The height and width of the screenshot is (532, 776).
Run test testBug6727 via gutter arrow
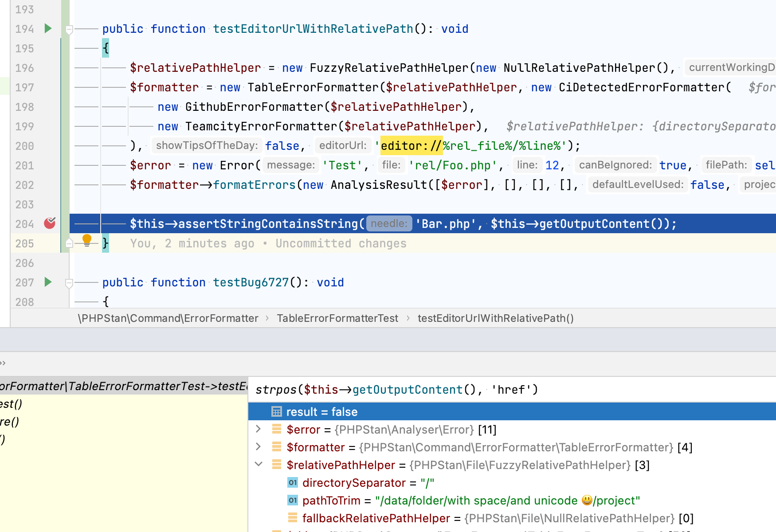pos(48,282)
